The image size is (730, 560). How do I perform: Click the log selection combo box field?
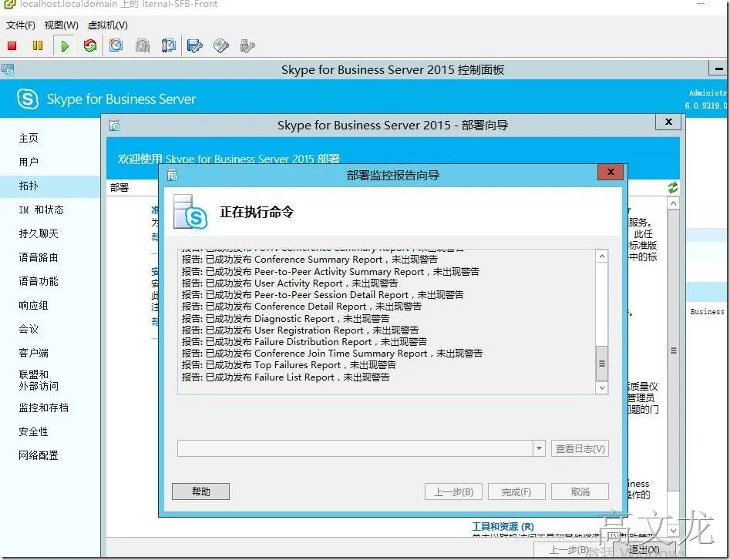(362, 449)
